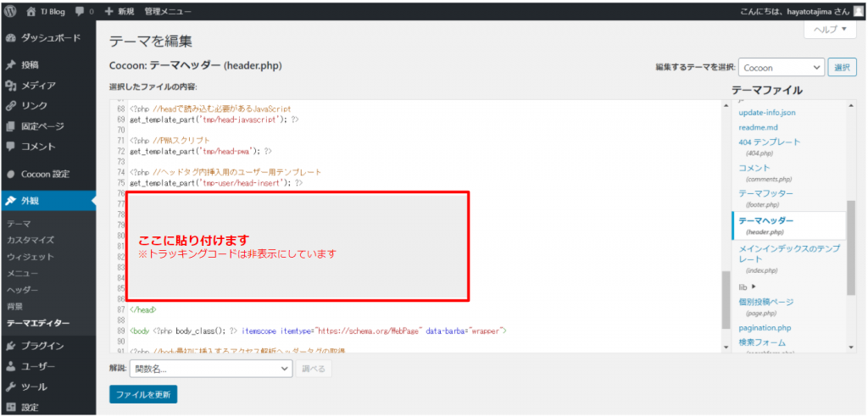Open ユーザー person icon in sidebar
Image resolution: width=868 pixels, height=417 pixels.
[11, 366]
